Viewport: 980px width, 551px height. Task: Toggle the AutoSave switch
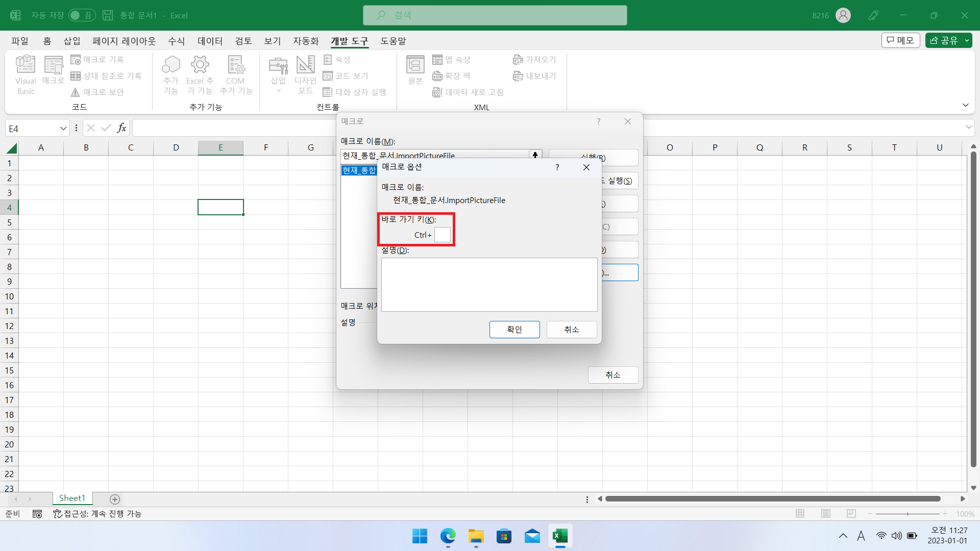pyautogui.click(x=82, y=15)
